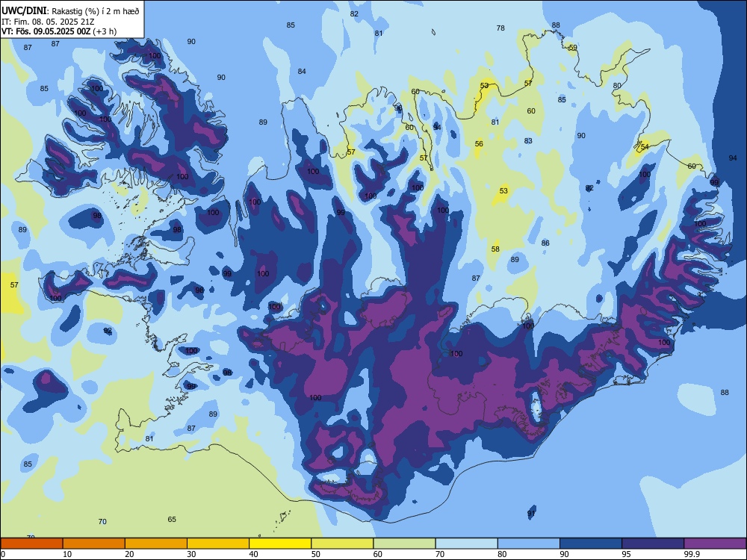Viewport: 747px width, 560px height.
Task: Click the light orange 20–30 legend swatch
Action: click(x=156, y=544)
